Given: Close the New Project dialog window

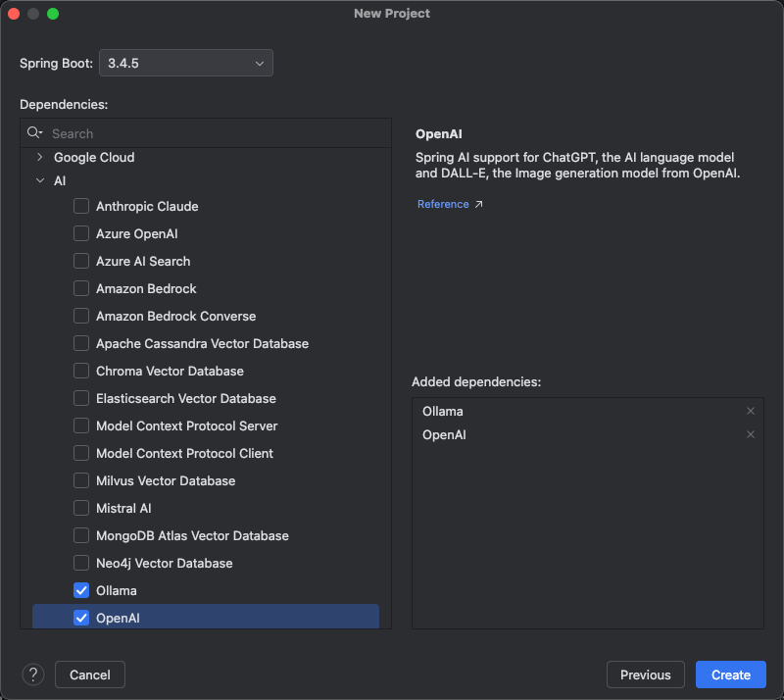Looking at the screenshot, I should point(14,14).
